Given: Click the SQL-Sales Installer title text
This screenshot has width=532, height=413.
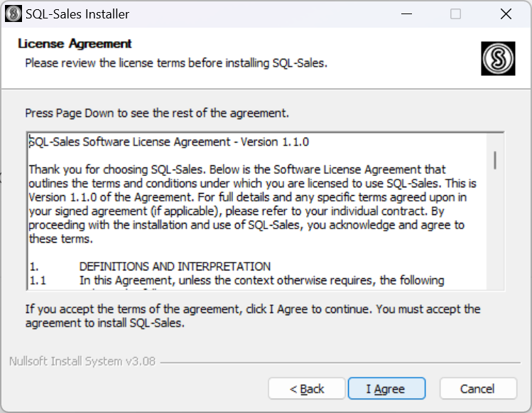Looking at the screenshot, I should (77, 14).
